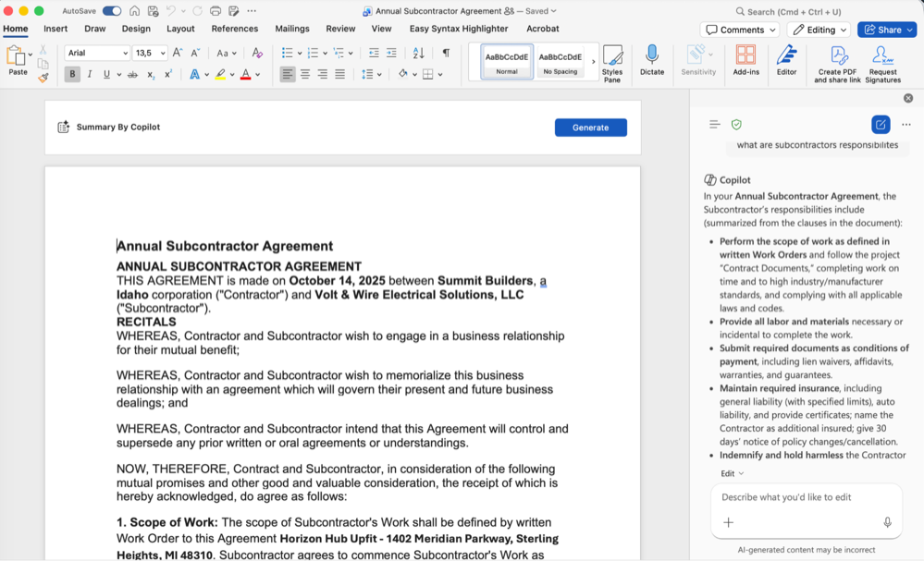Screen dimensions: 924x561
Task: Open the Styles Pane
Action: coord(612,64)
